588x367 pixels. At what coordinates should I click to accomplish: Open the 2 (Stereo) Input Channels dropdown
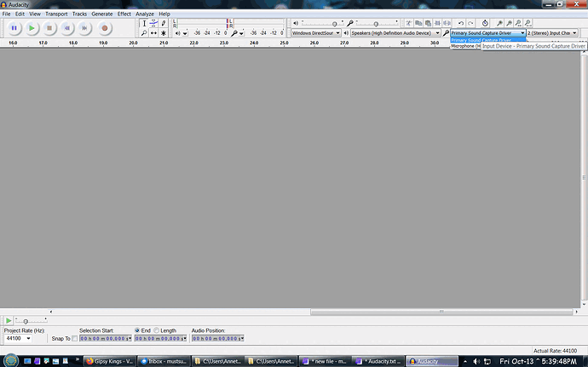tap(552, 33)
